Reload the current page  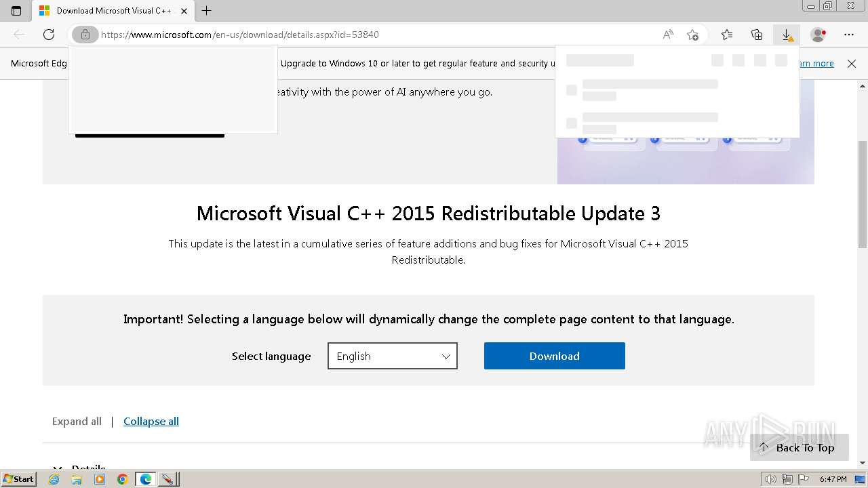coord(49,35)
